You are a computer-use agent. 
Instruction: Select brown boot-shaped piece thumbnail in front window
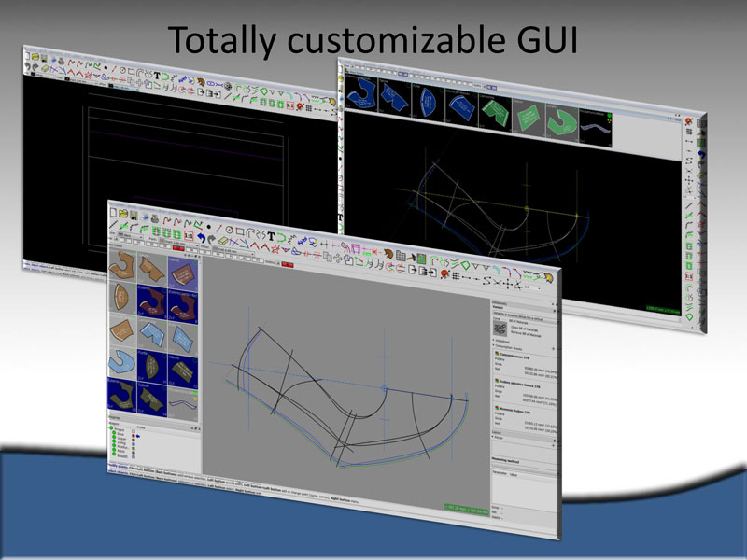[x=122, y=265]
